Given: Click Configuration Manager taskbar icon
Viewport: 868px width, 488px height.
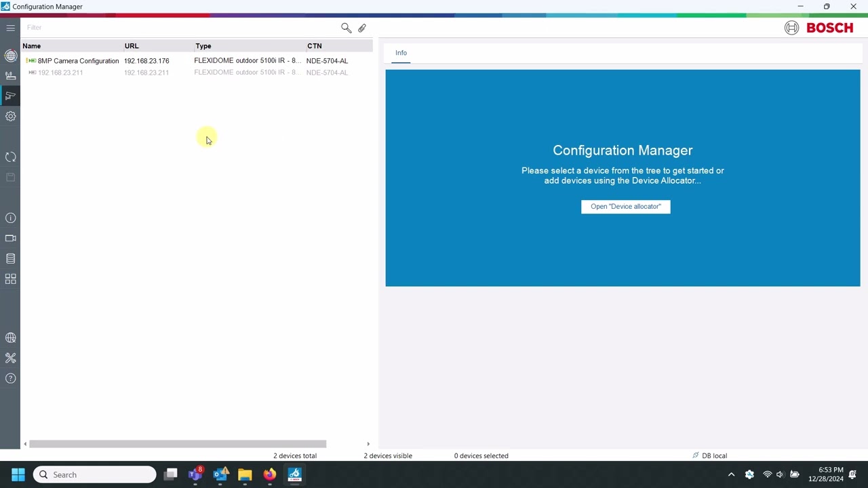Looking at the screenshot, I should (294, 474).
